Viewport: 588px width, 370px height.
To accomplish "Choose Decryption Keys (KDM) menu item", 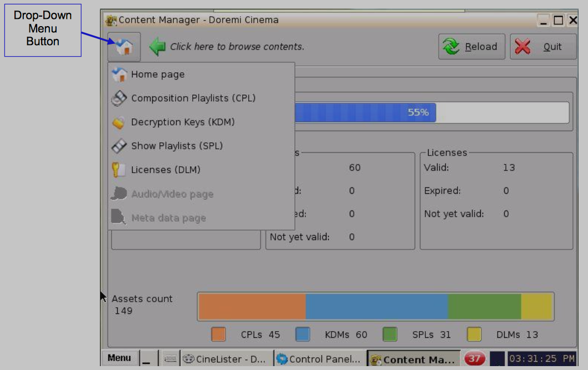I will pos(183,122).
